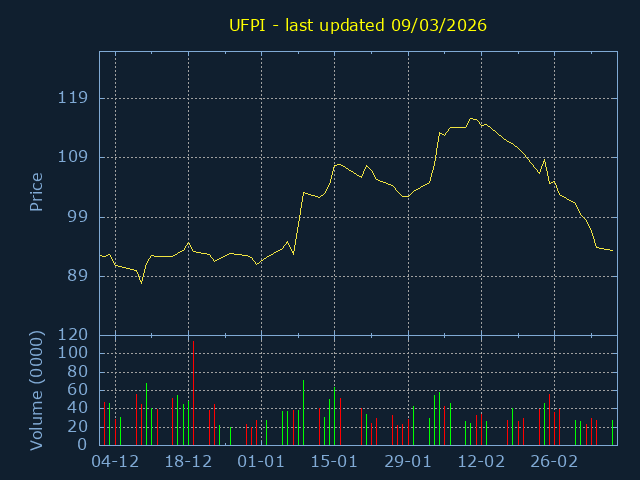Click the Price axis label
Screen dimensions: 640x480
[36, 192]
